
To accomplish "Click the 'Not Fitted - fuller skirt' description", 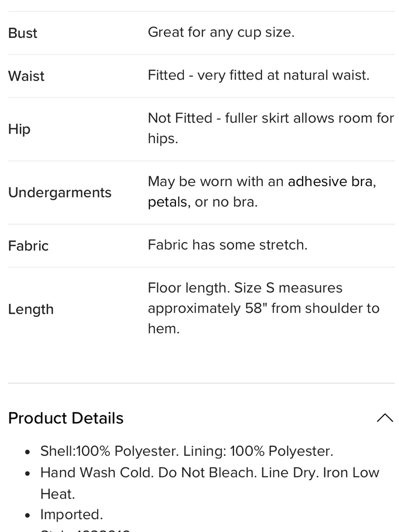I will click(x=271, y=128).
